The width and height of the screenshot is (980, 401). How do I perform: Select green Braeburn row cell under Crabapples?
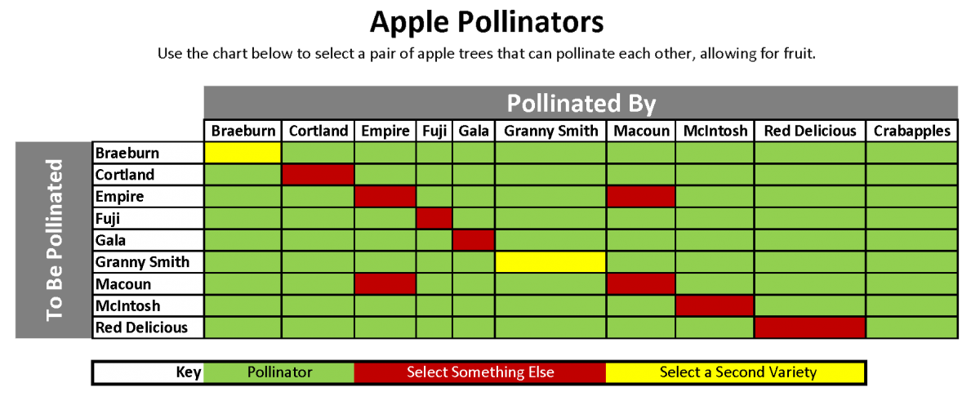[911, 153]
